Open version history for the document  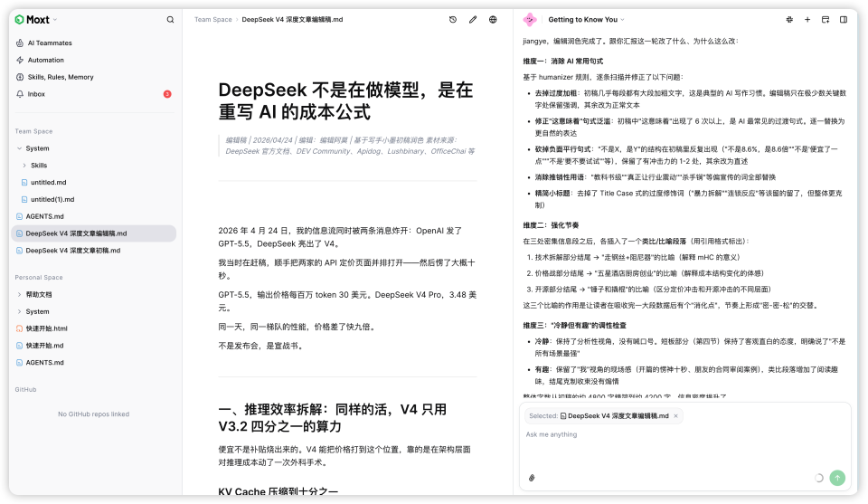[453, 19]
